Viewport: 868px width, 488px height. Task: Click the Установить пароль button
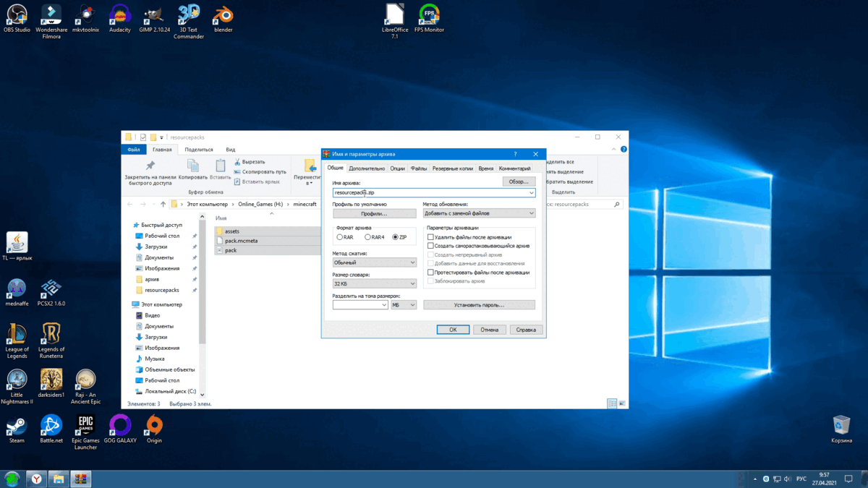[x=479, y=305]
